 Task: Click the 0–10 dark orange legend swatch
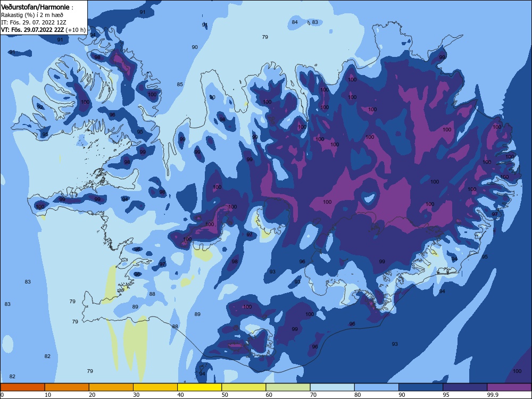22,387
